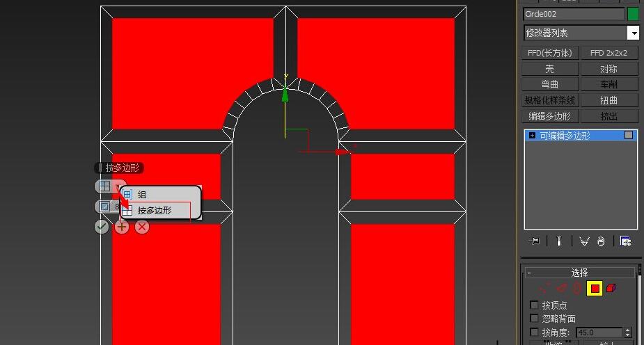Click the Circle002 object name field
Image resolution: width=644 pixels, height=345 pixels.
pyautogui.click(x=574, y=14)
